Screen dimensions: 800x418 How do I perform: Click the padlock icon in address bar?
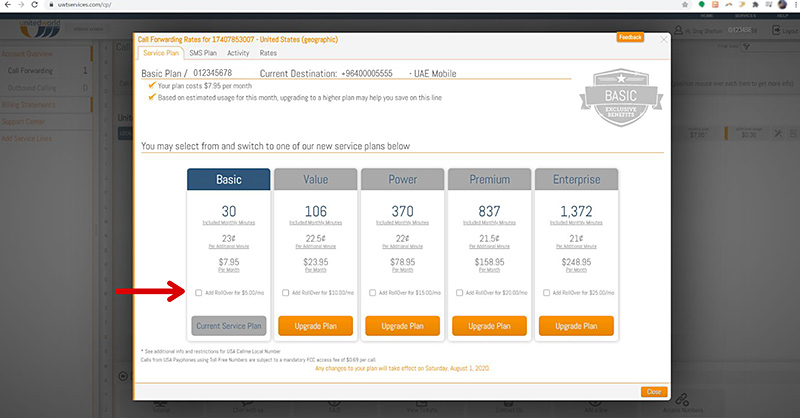(51, 5)
